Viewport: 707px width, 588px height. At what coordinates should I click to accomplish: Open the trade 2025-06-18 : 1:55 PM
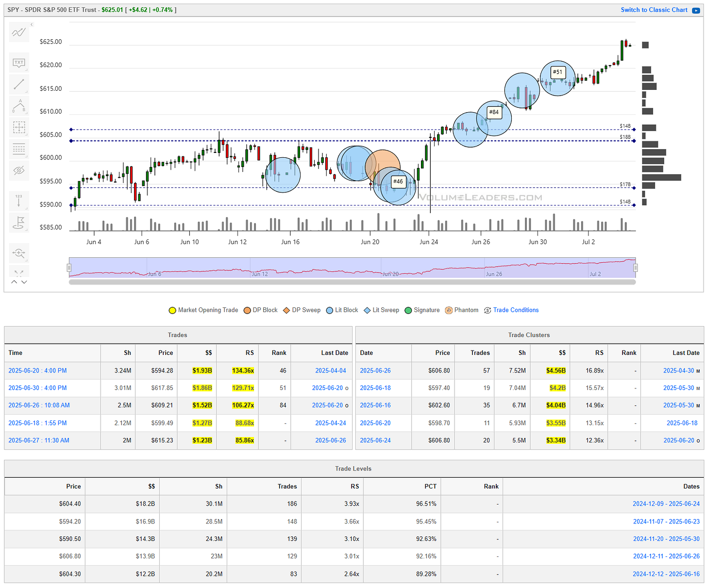(37, 423)
